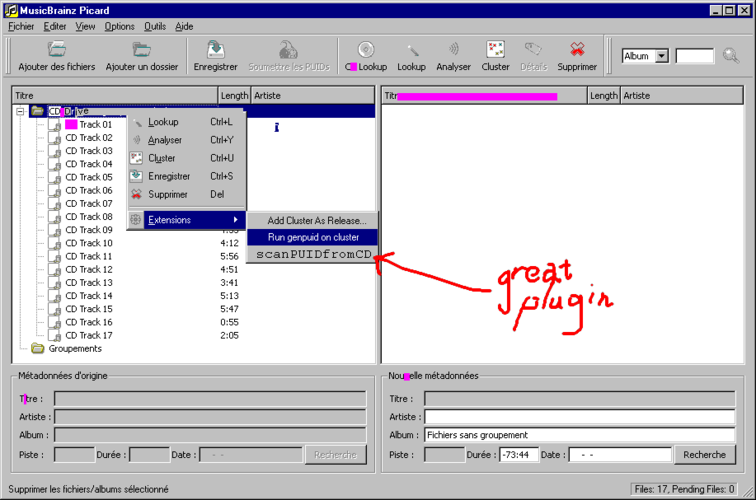The image size is (756, 500).
Task: Click the CD Lookup disc icon
Action: click(x=366, y=49)
